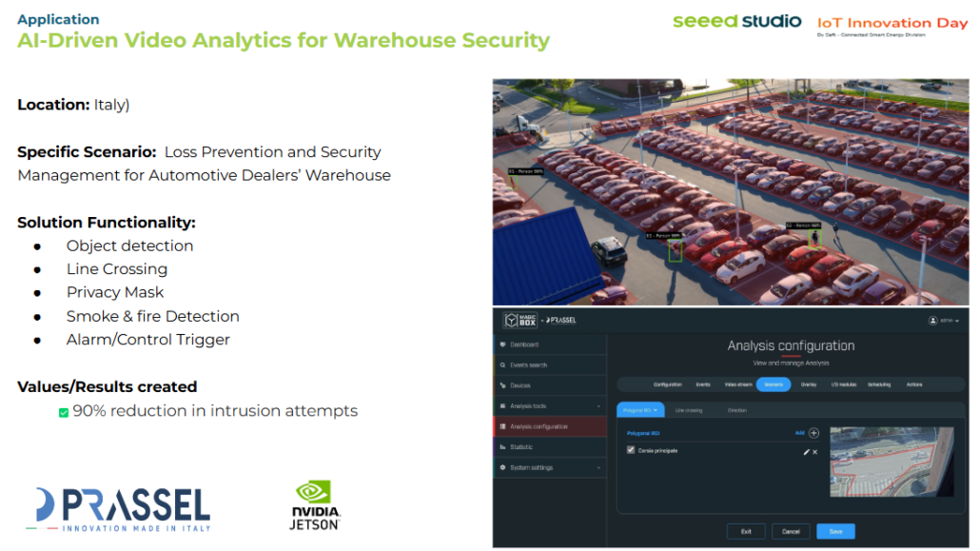Open the Video stream tab

[x=737, y=384]
